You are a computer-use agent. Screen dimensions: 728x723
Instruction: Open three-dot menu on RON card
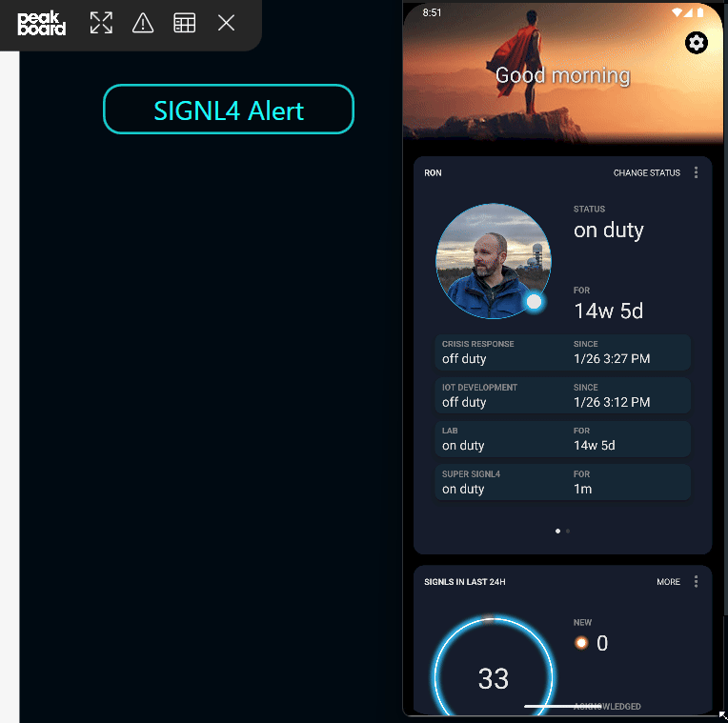coord(696,172)
